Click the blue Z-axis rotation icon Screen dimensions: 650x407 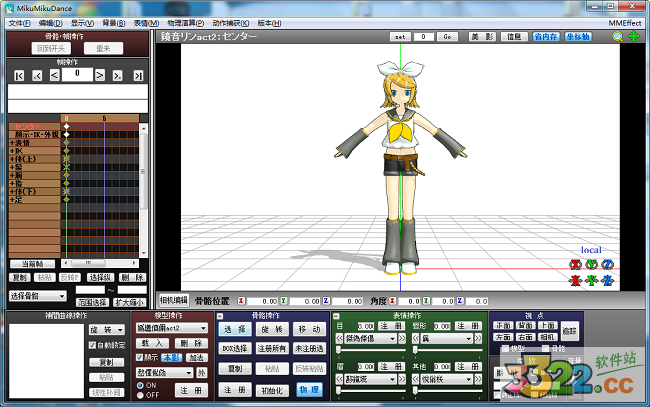[607, 264]
